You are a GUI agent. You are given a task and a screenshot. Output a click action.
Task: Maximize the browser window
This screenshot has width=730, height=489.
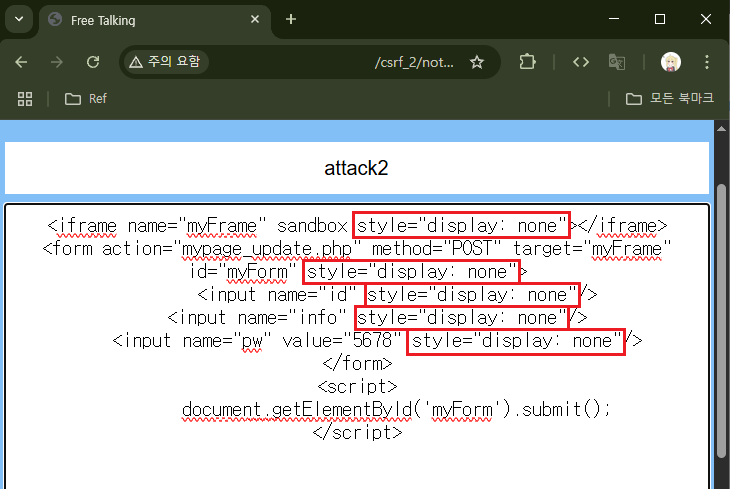click(x=660, y=19)
